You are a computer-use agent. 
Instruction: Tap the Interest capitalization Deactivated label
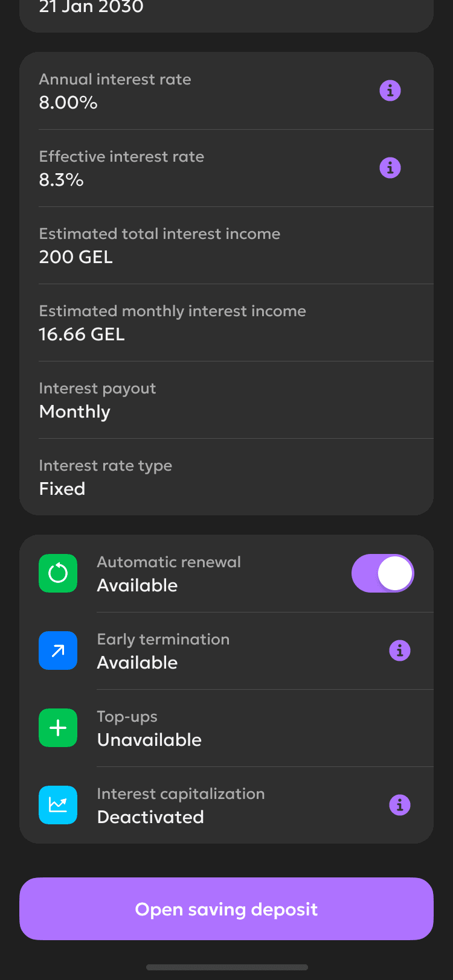point(150,817)
